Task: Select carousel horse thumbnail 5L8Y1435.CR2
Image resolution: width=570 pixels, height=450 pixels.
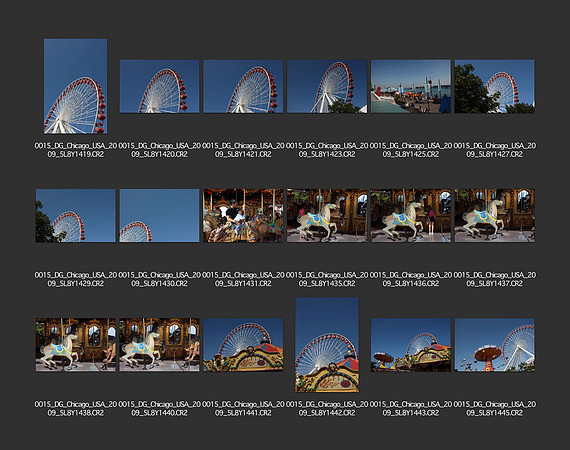Action: (x=327, y=216)
